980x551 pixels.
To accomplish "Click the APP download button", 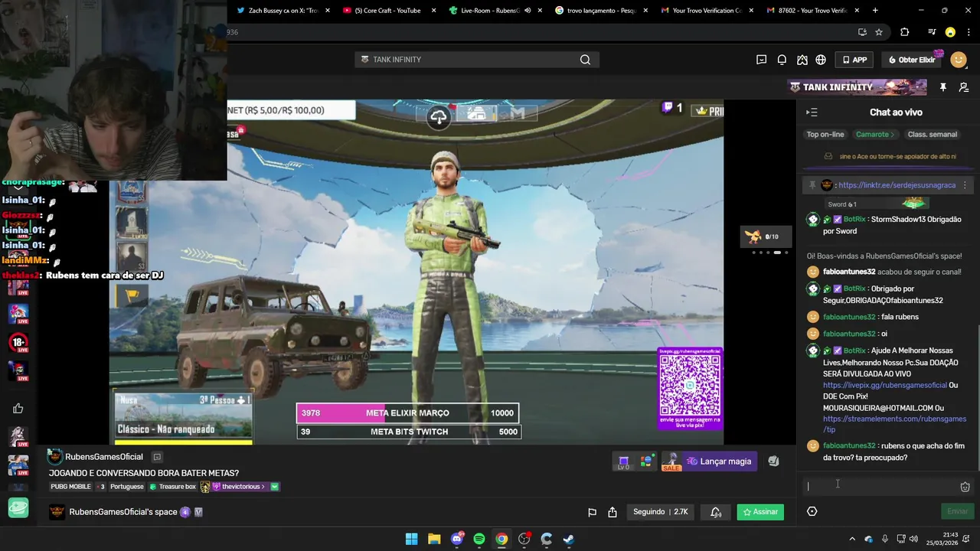I will pos(855,60).
